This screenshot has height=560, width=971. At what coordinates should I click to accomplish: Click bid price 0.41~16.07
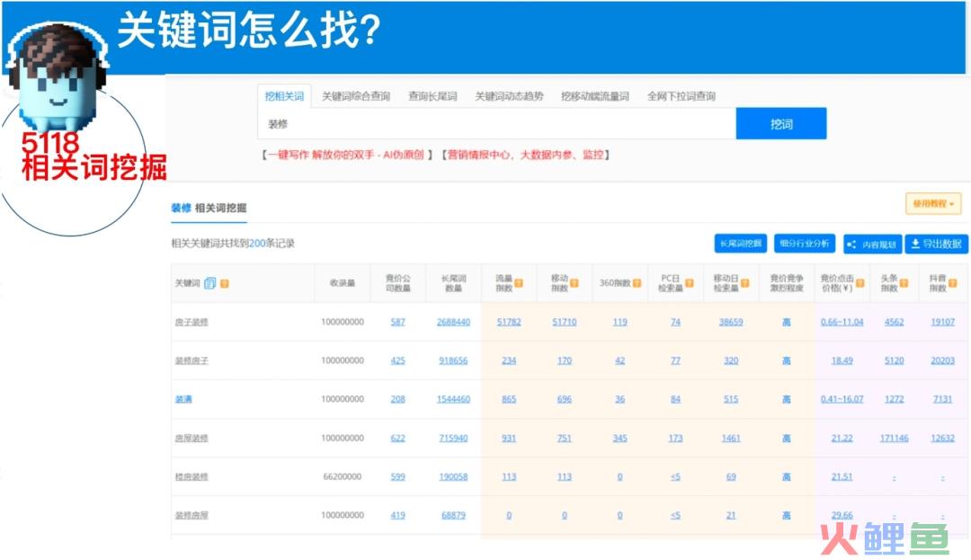[842, 400]
